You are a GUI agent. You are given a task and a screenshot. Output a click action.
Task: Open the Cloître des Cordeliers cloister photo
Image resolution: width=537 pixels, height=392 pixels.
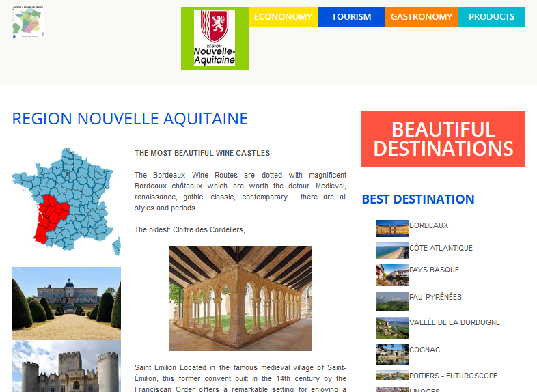[x=240, y=298]
